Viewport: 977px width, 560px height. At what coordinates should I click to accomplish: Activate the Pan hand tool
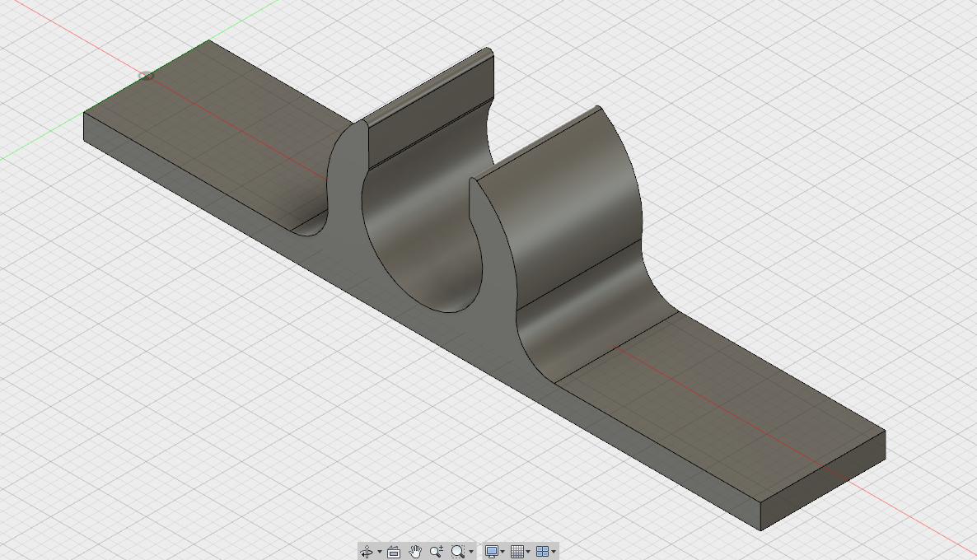[415, 551]
